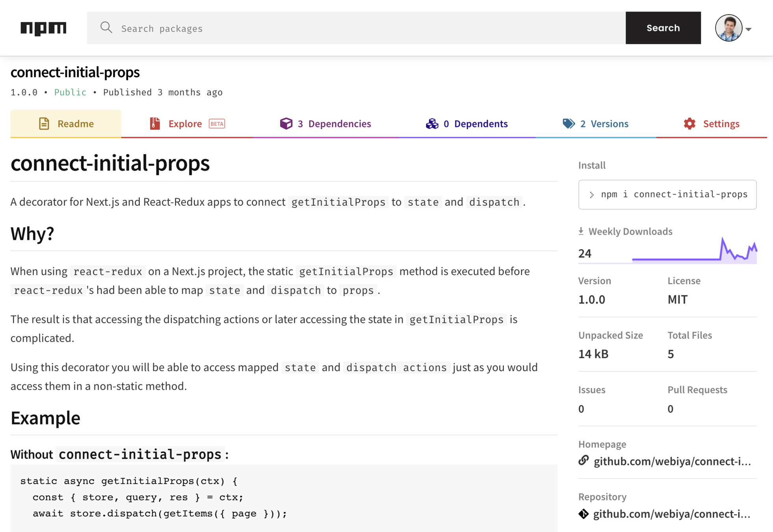The width and height of the screenshot is (773, 532).
Task: Click the Versions tag icon
Action: (x=568, y=124)
